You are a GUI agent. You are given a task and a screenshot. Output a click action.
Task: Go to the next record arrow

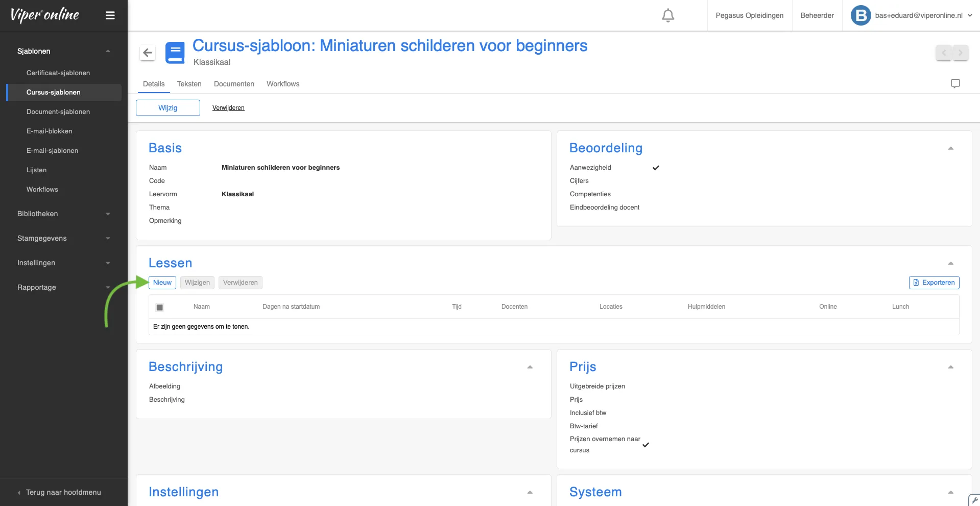(961, 53)
